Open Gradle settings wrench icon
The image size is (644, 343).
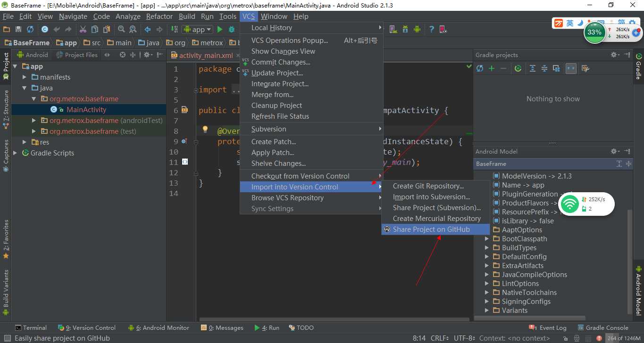[585, 68]
